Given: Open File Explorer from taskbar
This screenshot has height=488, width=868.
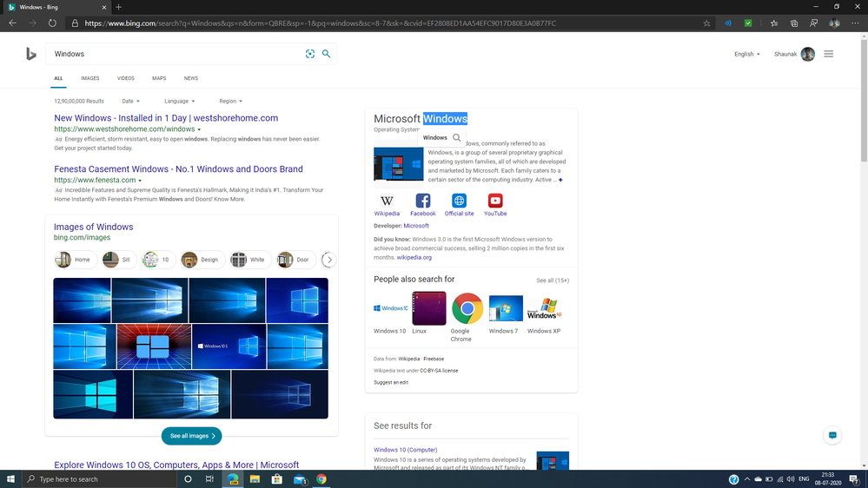Looking at the screenshot, I should point(255,479).
